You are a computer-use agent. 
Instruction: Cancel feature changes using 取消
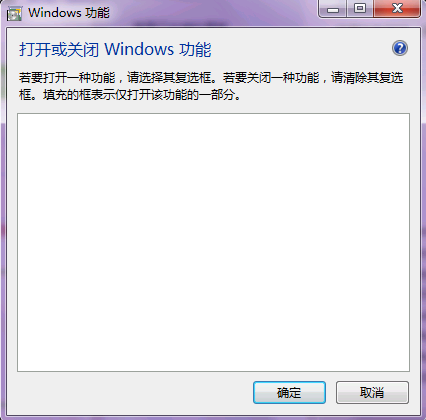pos(372,392)
